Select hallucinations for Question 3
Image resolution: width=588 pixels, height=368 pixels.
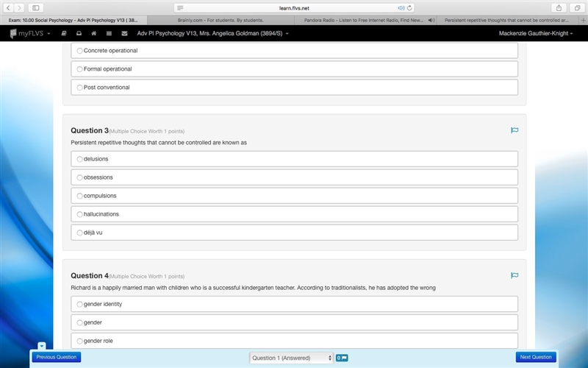295,214
